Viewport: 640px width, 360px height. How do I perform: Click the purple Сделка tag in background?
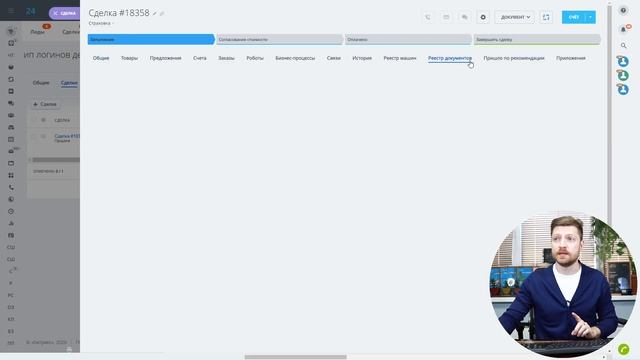coord(64,13)
